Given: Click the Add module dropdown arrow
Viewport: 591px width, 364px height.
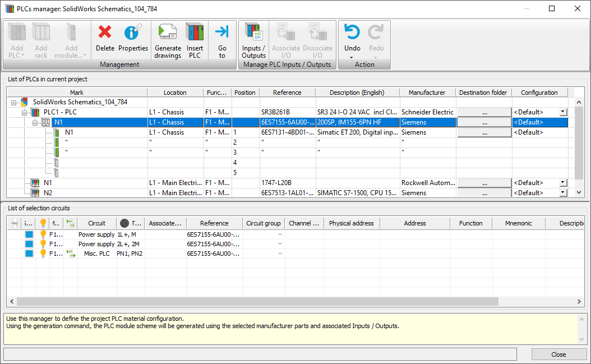Looking at the screenshot, I should pyautogui.click(x=85, y=56).
